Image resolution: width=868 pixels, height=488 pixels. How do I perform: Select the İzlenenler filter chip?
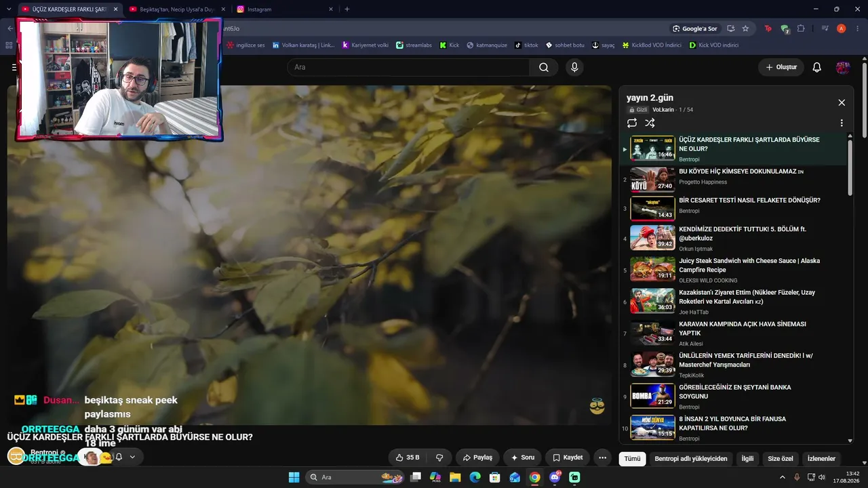point(821,459)
